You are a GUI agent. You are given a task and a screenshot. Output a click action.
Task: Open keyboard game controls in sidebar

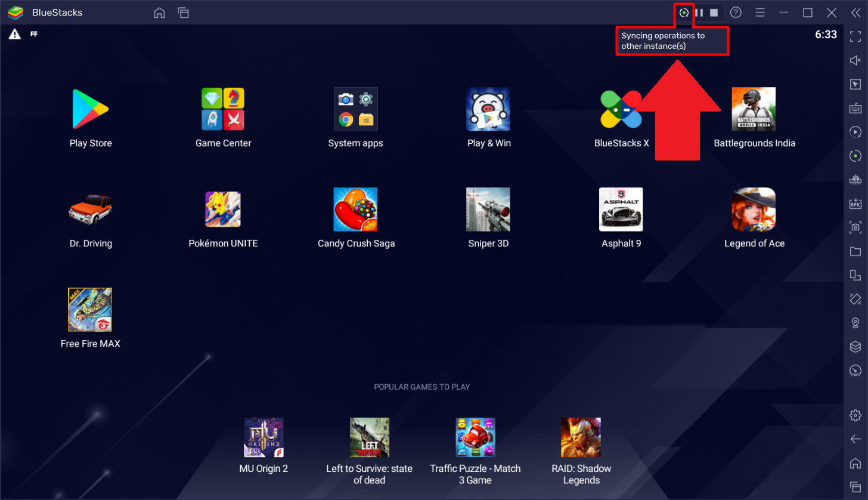coord(855,108)
